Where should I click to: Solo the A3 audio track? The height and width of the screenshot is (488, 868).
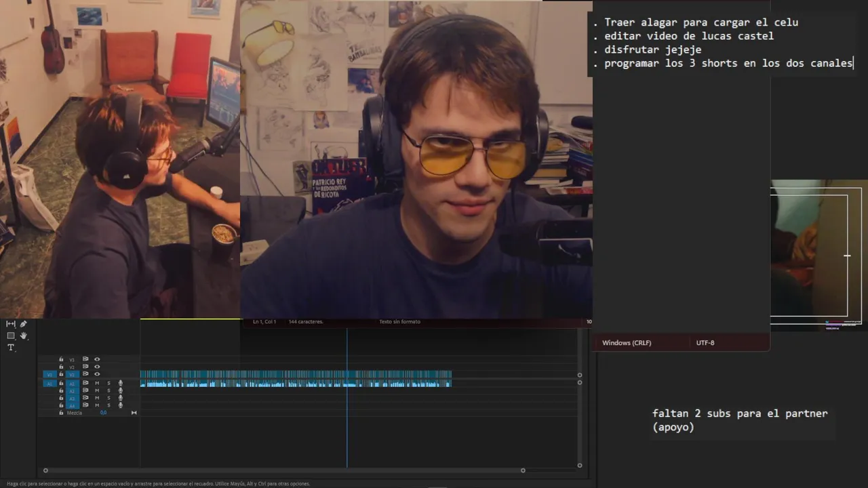pyautogui.click(x=108, y=398)
